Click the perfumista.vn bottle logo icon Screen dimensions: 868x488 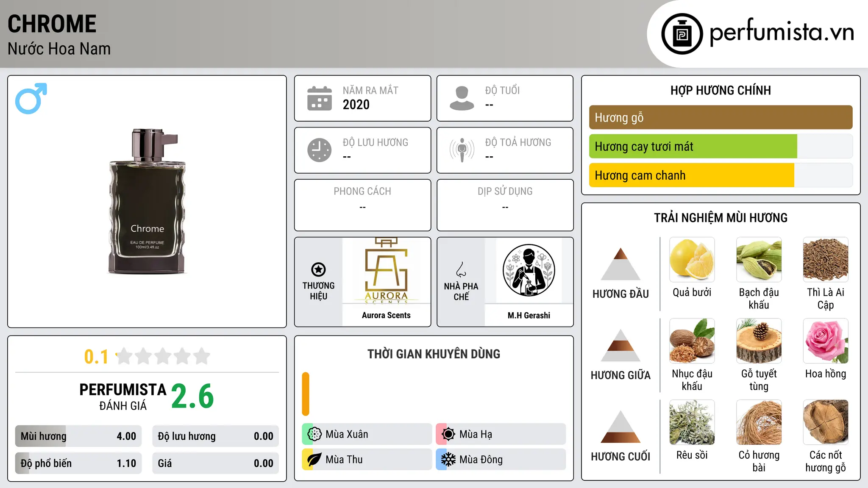coord(682,34)
